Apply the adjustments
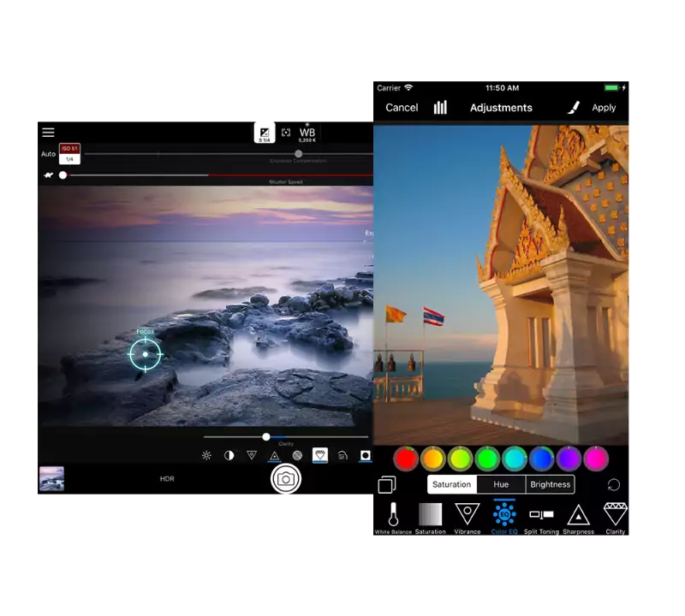 [x=604, y=108]
